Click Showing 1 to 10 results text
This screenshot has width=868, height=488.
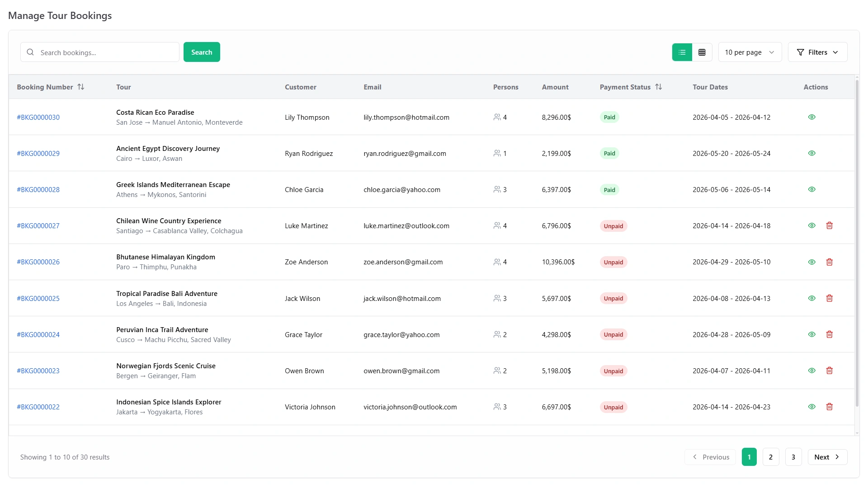point(65,457)
